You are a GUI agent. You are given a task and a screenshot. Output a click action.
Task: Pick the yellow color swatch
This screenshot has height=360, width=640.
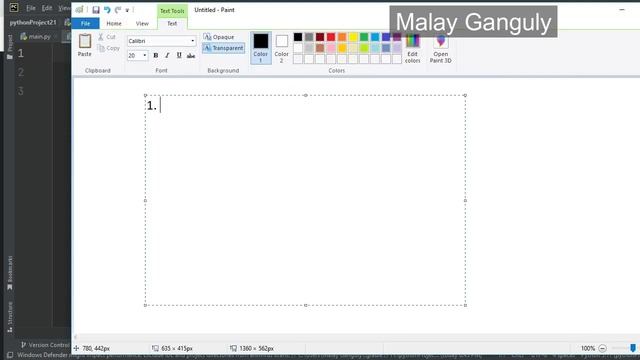pos(353,37)
